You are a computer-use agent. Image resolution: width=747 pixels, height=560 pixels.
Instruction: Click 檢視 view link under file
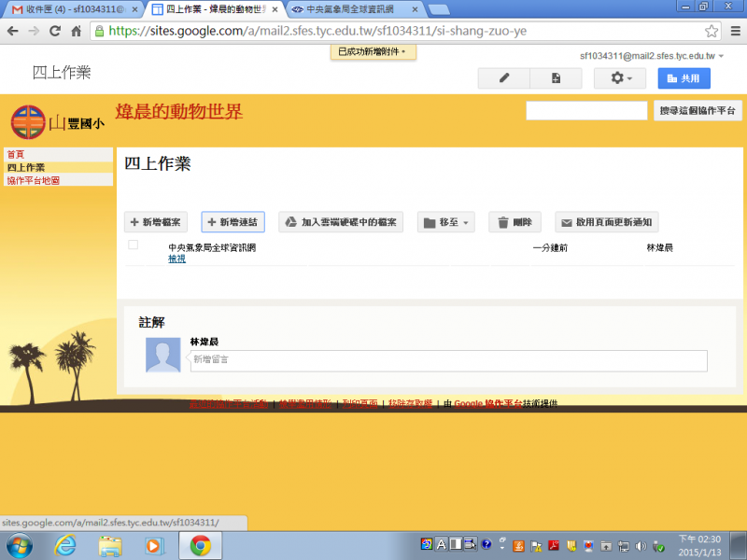coord(176,259)
